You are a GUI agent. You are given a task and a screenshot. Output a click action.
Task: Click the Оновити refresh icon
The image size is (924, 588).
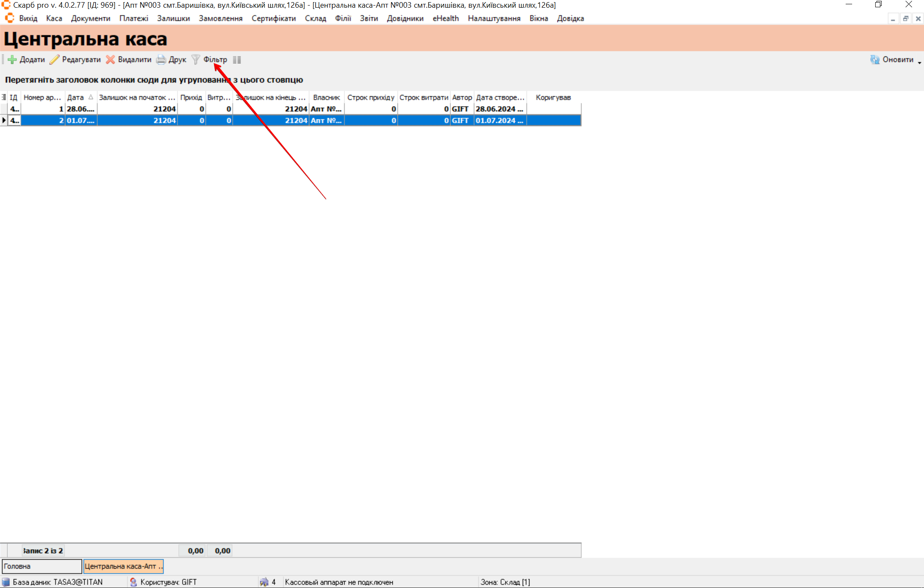(x=874, y=60)
